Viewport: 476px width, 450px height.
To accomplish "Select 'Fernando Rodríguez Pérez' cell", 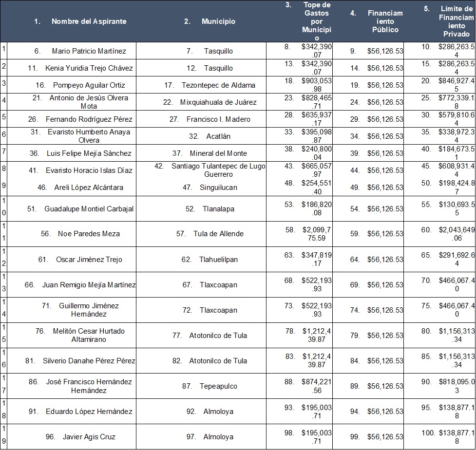I will (x=89, y=119).
